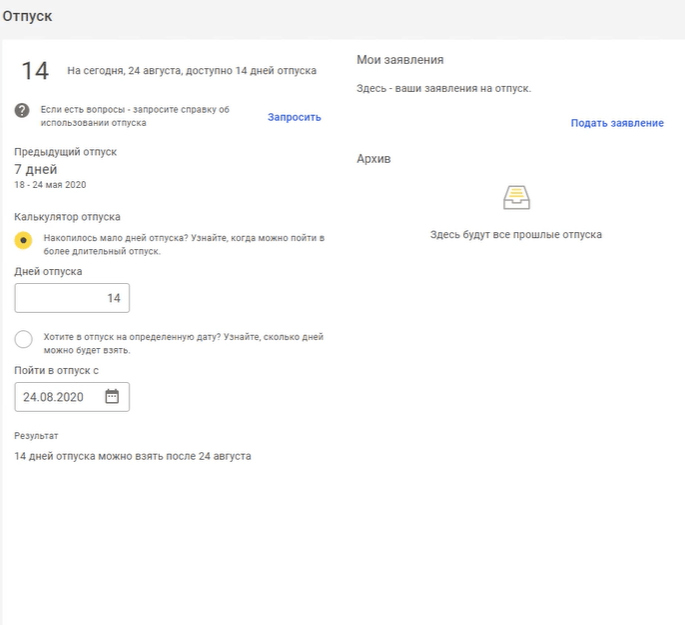The image size is (685, 625).
Task: Open the calendar date picker icon
Action: pos(112,397)
